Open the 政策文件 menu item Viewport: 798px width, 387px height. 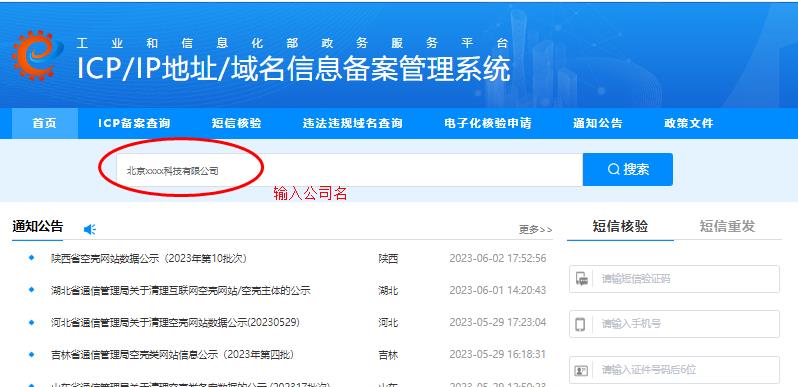click(x=689, y=123)
